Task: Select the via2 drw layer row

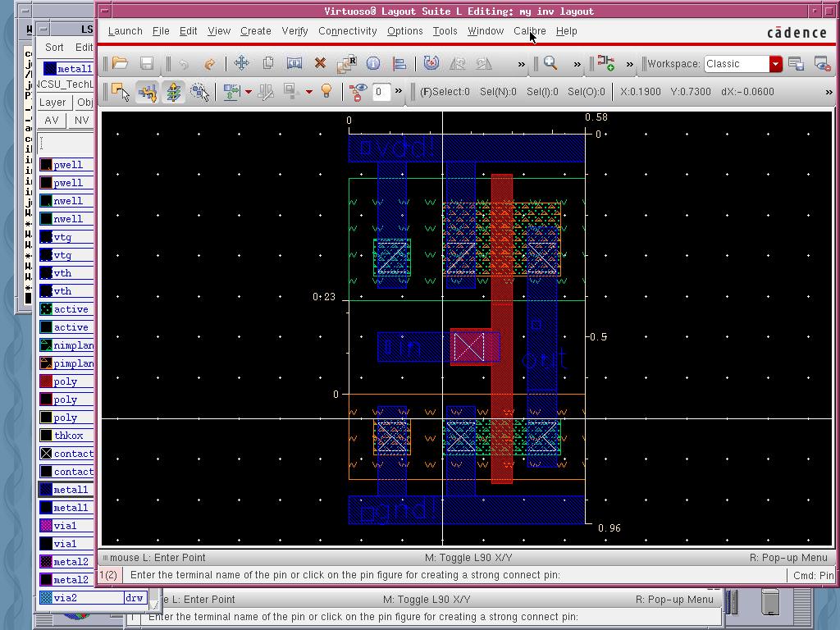Action: pos(92,598)
